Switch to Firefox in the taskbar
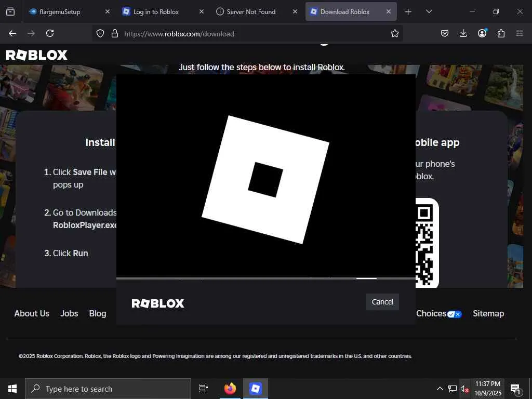The height and width of the screenshot is (399, 532). (230, 389)
